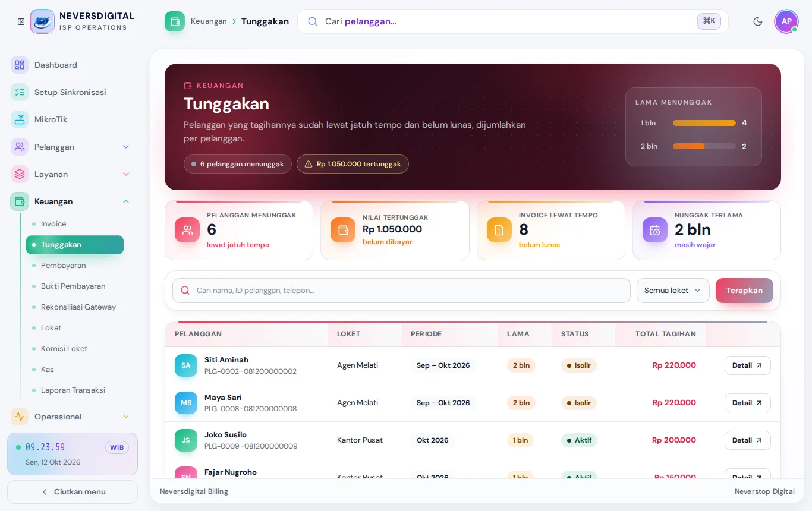The height and width of the screenshot is (511, 812).
Task: Click the sidebar collapse icon beside the logo
Action: click(x=21, y=22)
